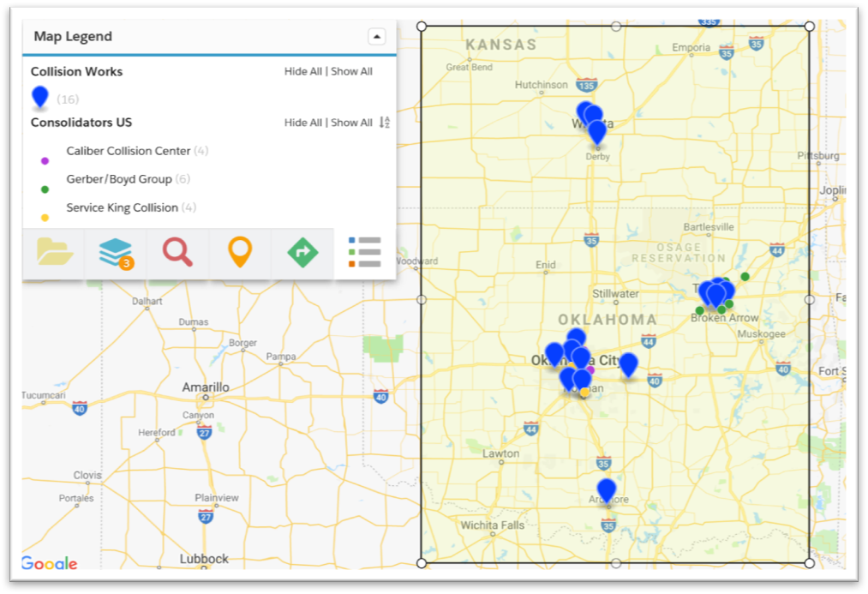Click the Lubbock city label
This screenshot has height=594, width=868.
[204, 559]
